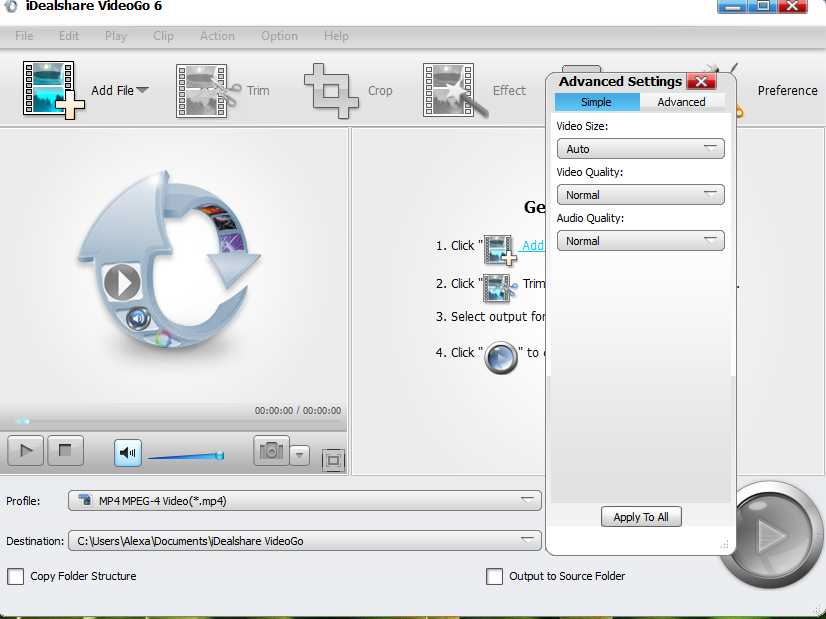Open the Add File dropdown arrow
This screenshot has width=826, height=619.
point(142,90)
